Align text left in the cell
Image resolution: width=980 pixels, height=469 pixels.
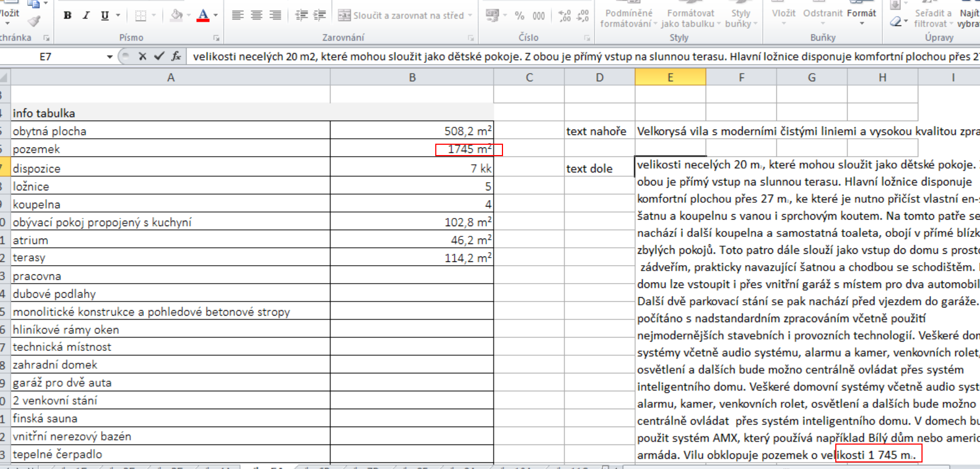[x=237, y=16]
